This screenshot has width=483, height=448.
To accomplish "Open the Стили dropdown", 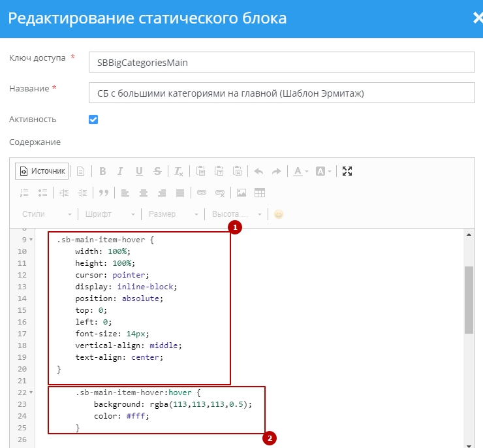I will pyautogui.click(x=47, y=214).
